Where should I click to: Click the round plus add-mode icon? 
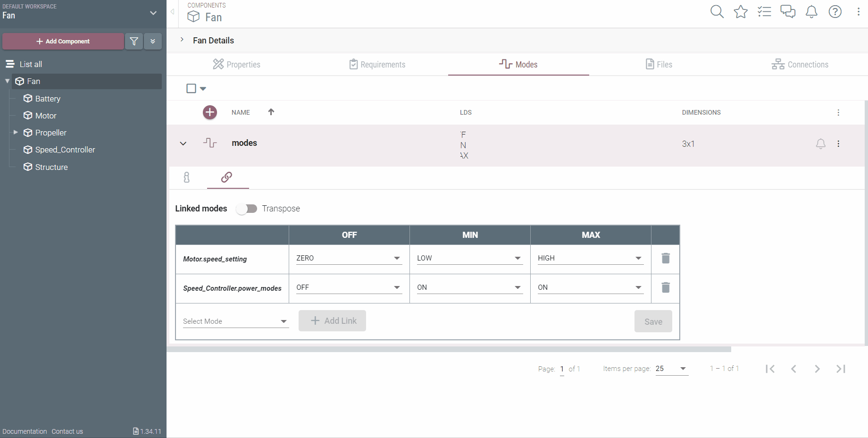pyautogui.click(x=210, y=112)
